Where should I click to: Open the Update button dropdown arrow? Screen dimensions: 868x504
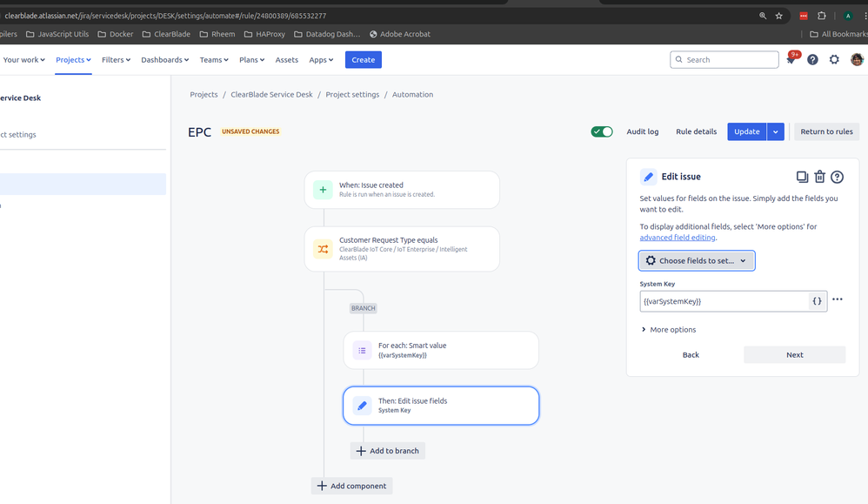click(x=776, y=131)
